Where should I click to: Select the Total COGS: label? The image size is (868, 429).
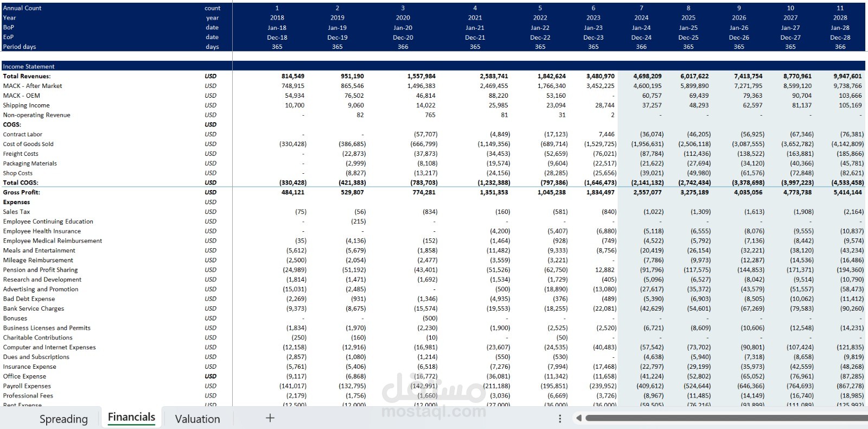click(21, 182)
